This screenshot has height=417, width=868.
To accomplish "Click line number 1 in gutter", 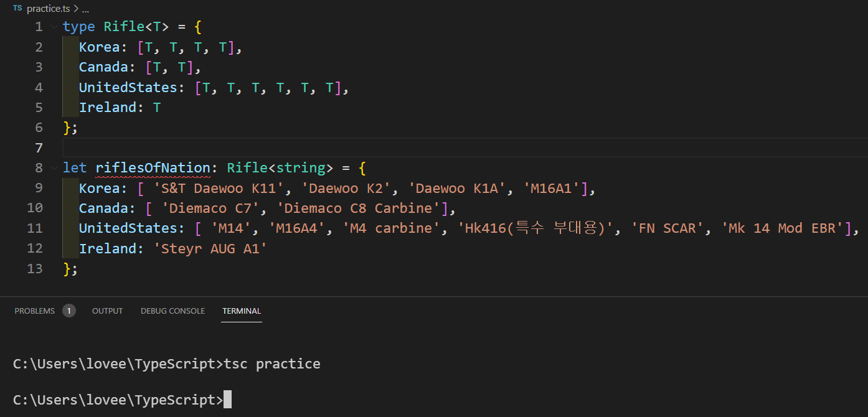I will point(39,27).
